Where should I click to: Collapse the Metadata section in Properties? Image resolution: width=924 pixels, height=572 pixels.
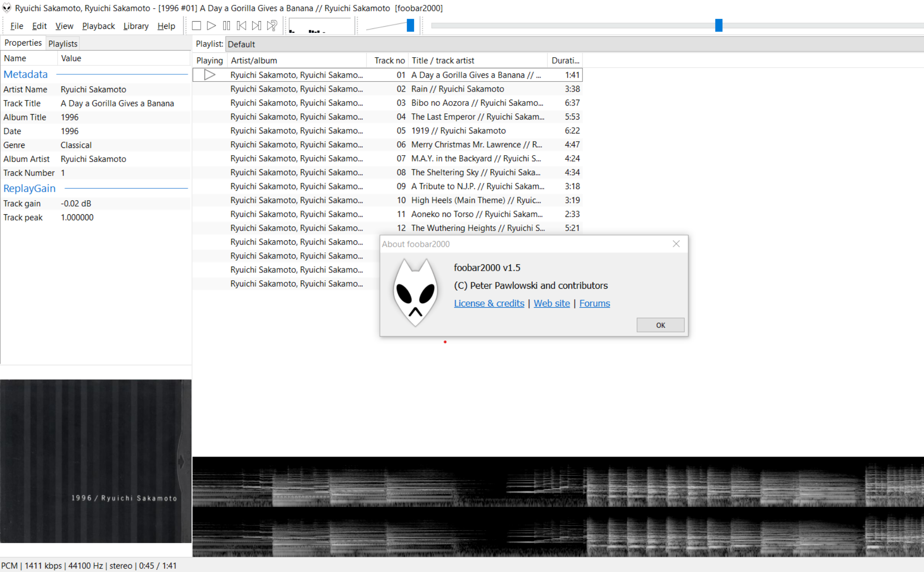[26, 74]
